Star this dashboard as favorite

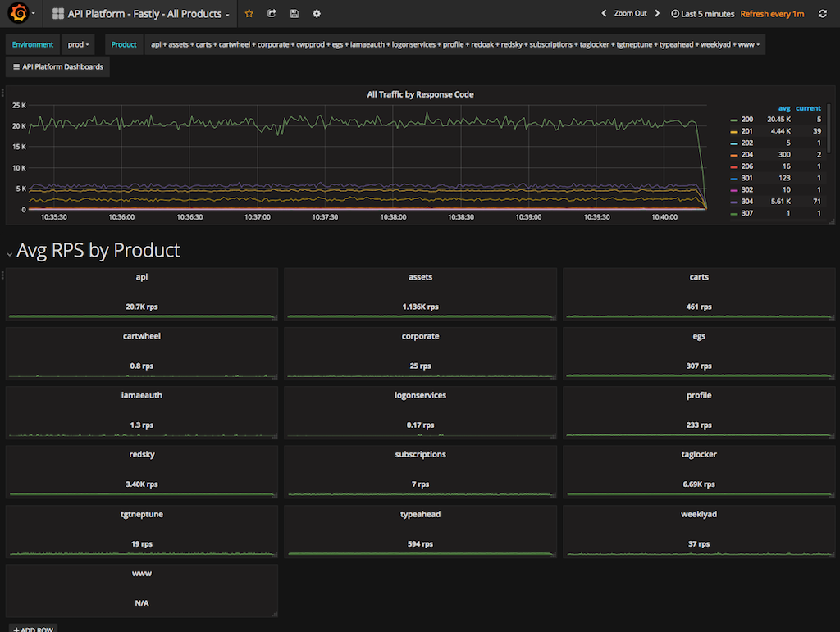click(249, 14)
